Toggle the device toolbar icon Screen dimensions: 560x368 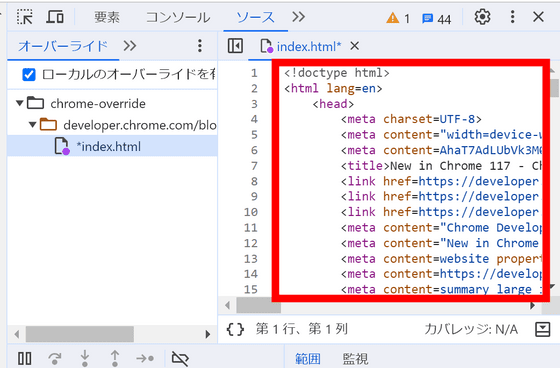[x=55, y=17]
